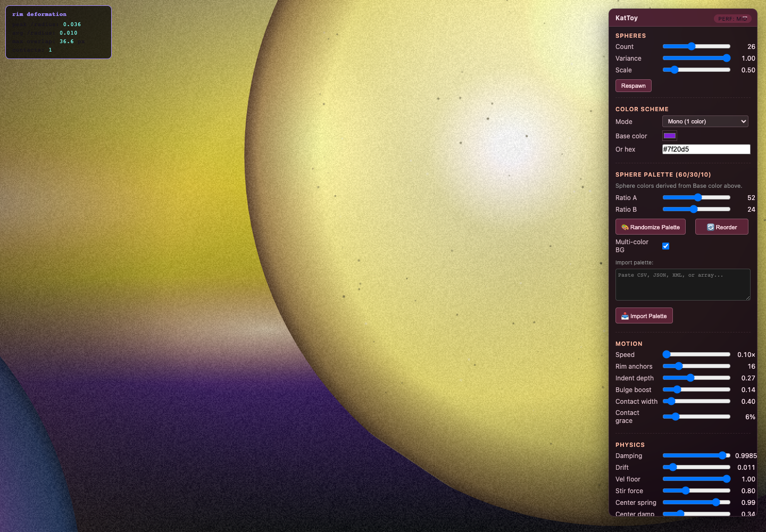Image resolution: width=766 pixels, height=532 pixels.
Task: Click the Scale value 0.50
Action: [748, 70]
